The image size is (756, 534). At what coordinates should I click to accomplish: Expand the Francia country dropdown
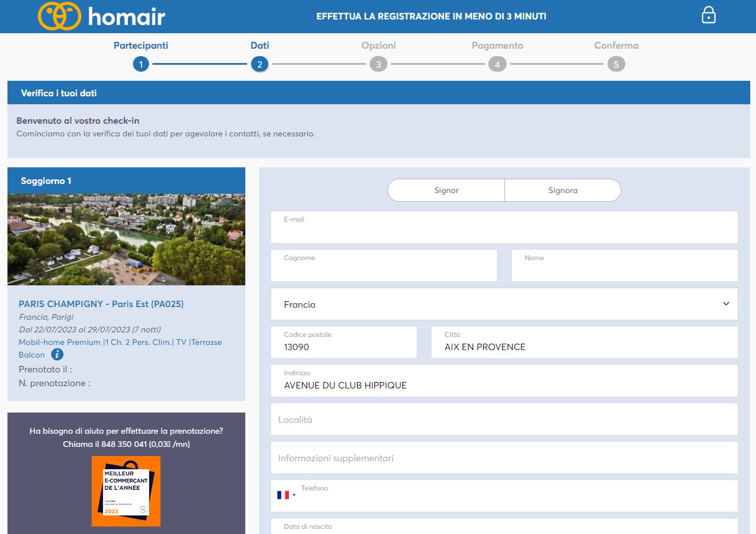click(504, 304)
